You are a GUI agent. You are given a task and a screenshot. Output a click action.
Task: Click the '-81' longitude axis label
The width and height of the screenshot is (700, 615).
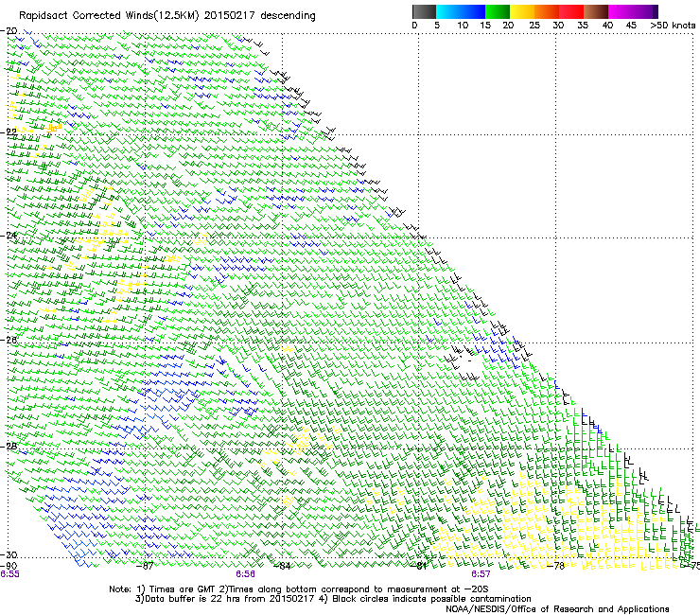[x=419, y=566]
